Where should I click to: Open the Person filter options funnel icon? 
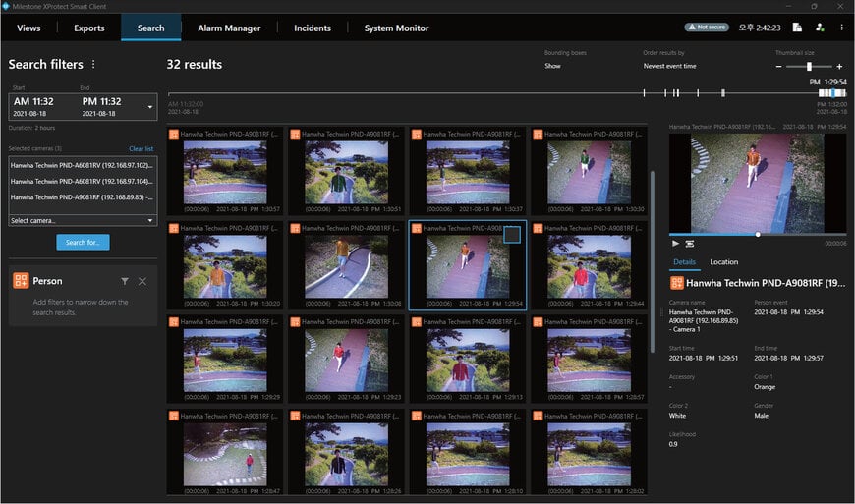(125, 281)
